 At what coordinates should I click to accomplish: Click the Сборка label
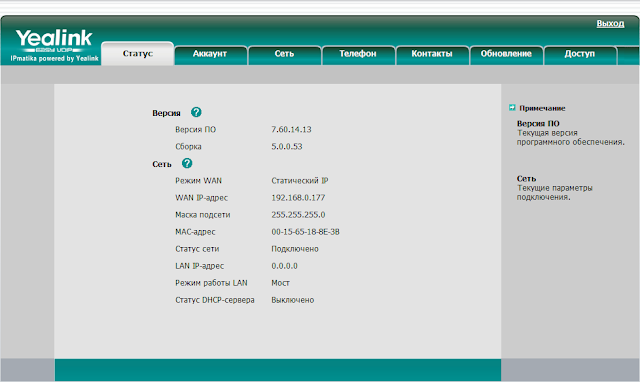click(x=188, y=147)
